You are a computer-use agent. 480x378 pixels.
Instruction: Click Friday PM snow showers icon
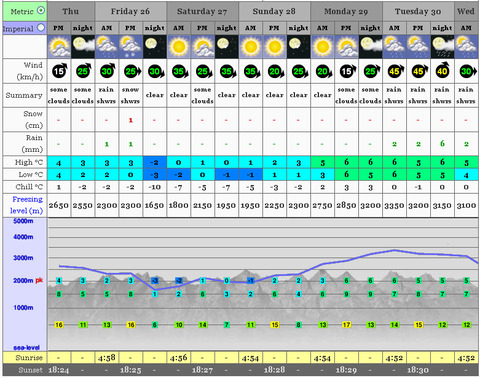coord(131,47)
